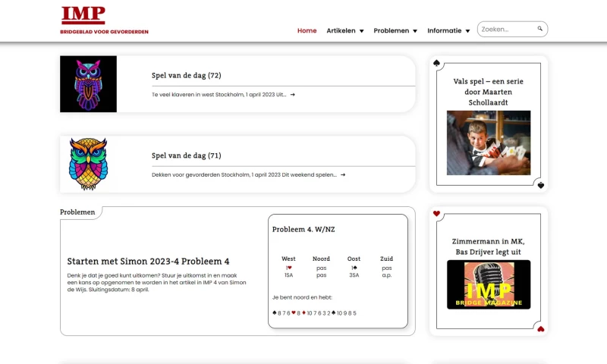Go to the Home menu item

pyautogui.click(x=307, y=31)
